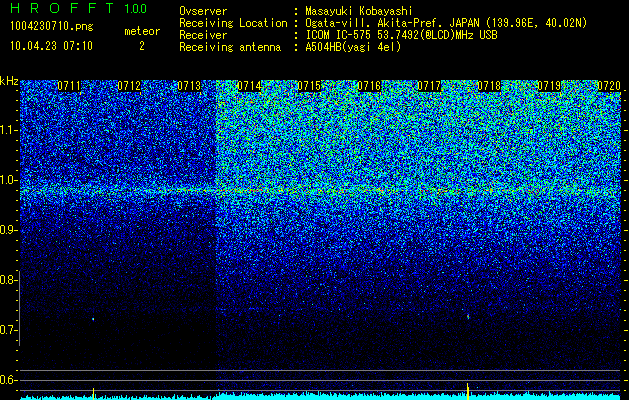Click the timestamp 10.04.23 07:10
The height and width of the screenshot is (400, 629).
[x=51, y=46]
